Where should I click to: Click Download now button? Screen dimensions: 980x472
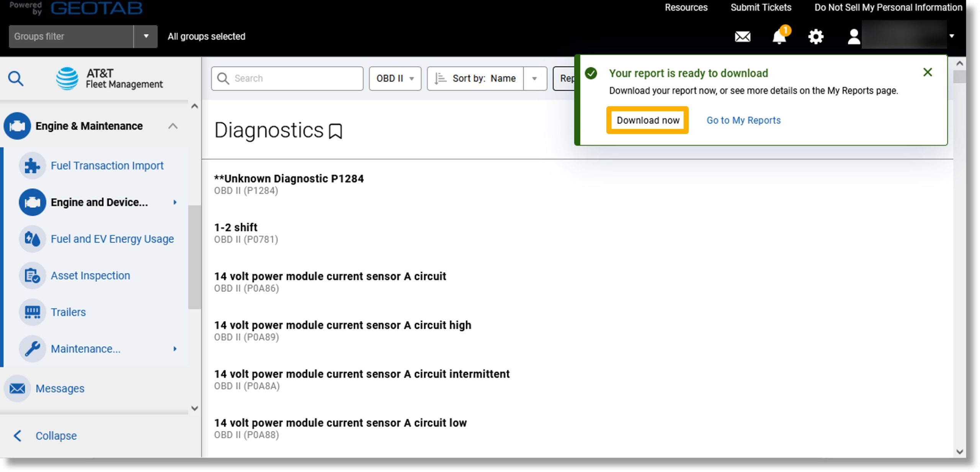pyautogui.click(x=647, y=120)
